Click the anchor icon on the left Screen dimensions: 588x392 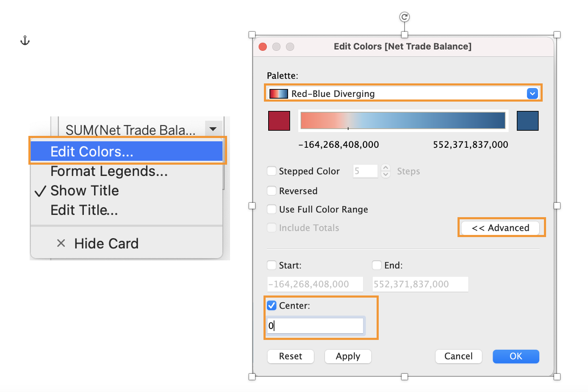tap(25, 41)
